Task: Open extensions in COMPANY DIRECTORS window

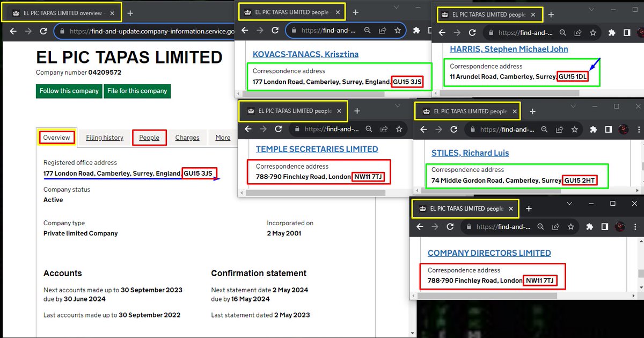Action: [589, 227]
